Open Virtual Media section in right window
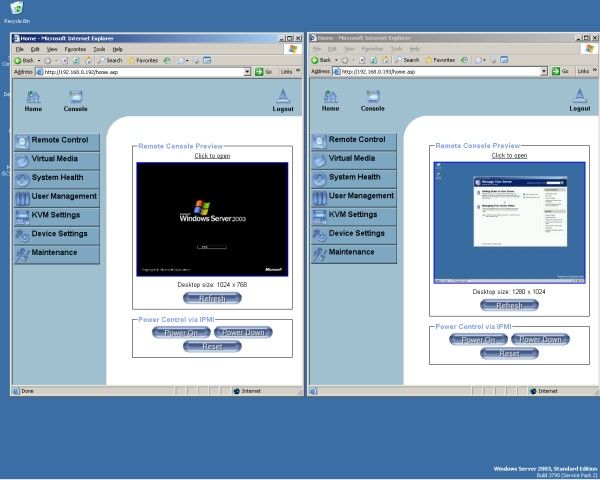600x480 pixels. [x=354, y=160]
